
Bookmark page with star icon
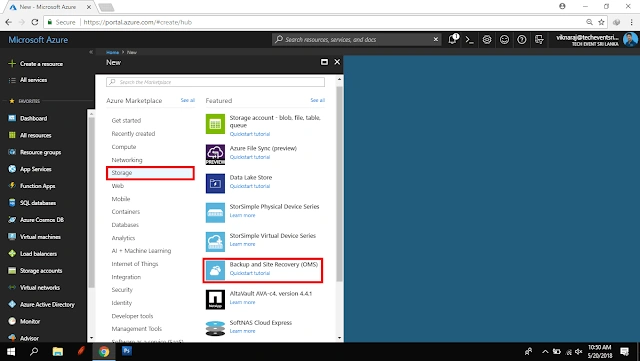tap(601, 22)
